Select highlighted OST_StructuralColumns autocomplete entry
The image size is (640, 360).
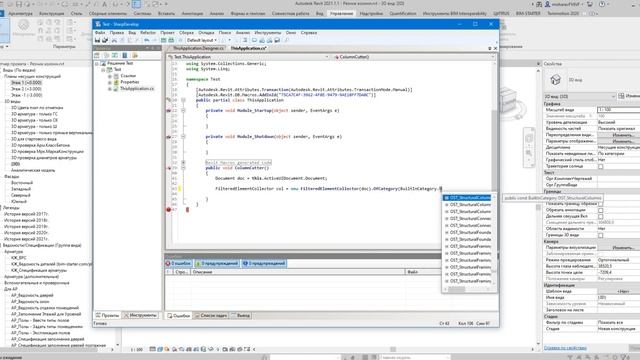467,198
